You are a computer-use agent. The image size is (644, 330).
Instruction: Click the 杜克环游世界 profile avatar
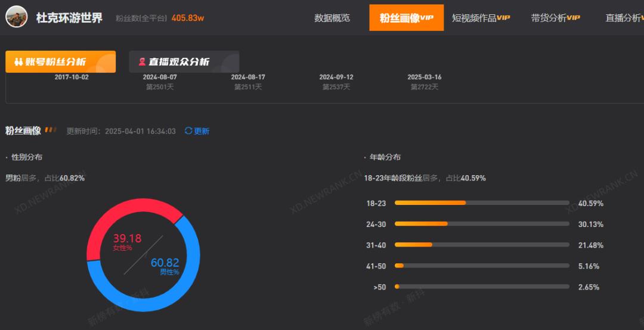coord(16,17)
